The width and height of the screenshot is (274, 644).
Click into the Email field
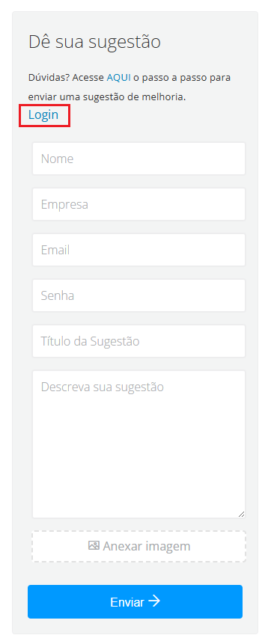point(138,250)
